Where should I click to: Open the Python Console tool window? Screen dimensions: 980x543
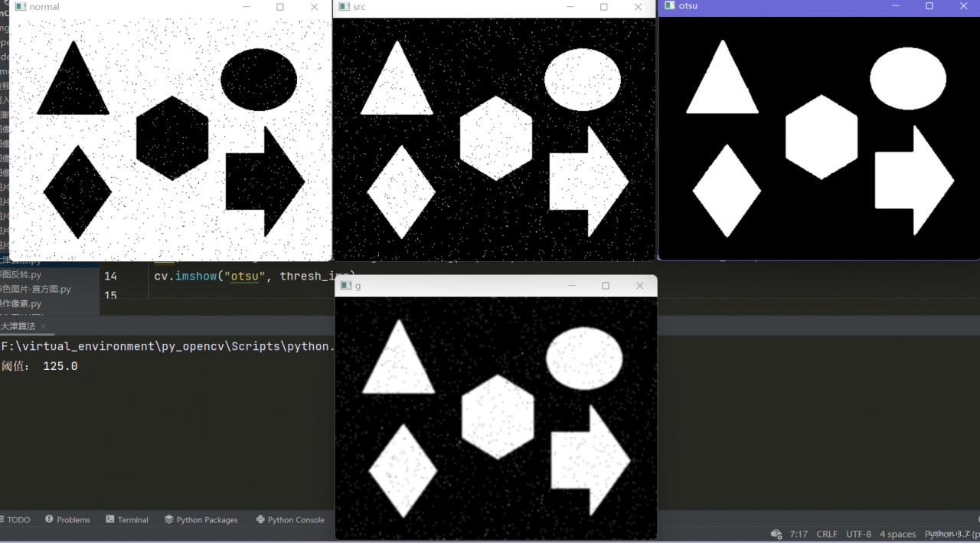coord(290,519)
